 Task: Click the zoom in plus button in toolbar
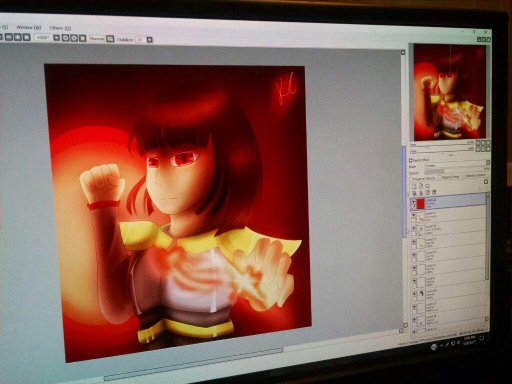18,38
